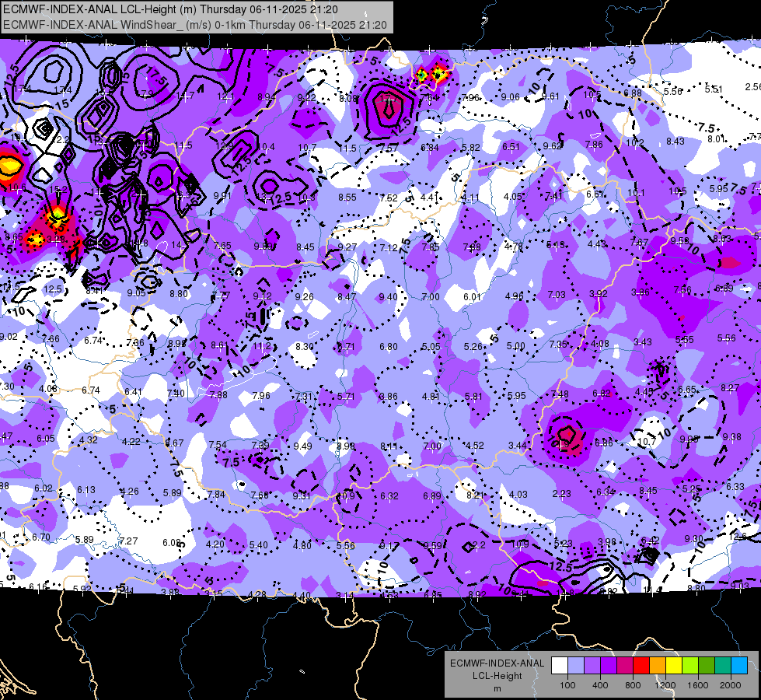Click the dark green legend swatch
The height and width of the screenshot is (700, 761).
[707, 666]
